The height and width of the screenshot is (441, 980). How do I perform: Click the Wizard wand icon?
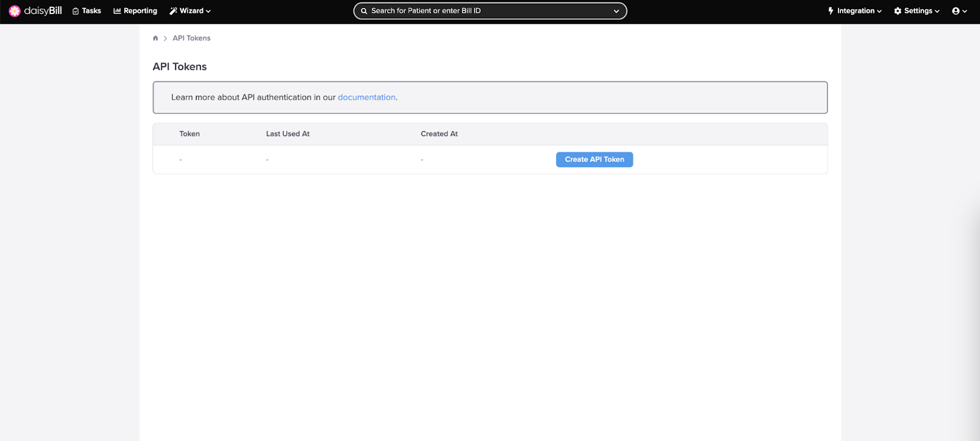(x=173, y=11)
